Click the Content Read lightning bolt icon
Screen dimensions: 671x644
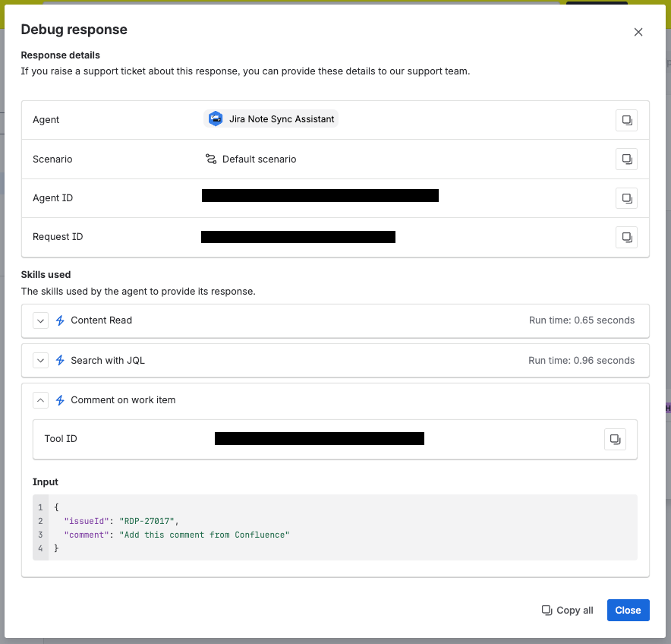click(x=60, y=320)
